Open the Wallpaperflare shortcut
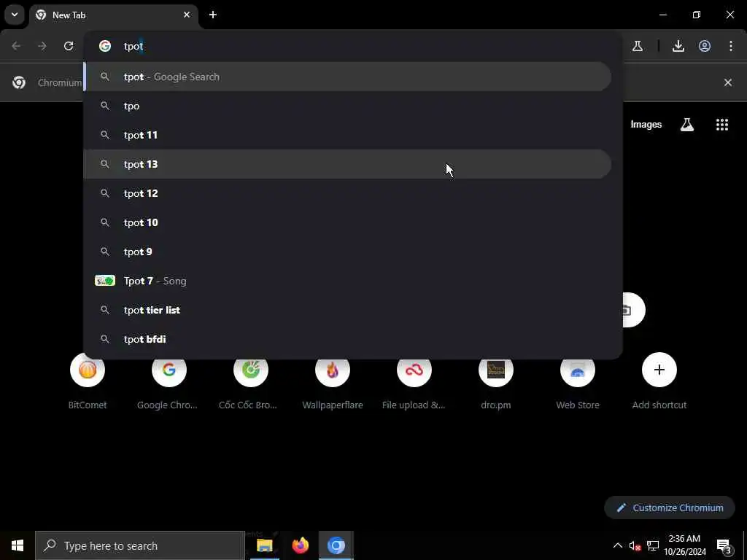The width and height of the screenshot is (747, 560). pyautogui.click(x=333, y=381)
